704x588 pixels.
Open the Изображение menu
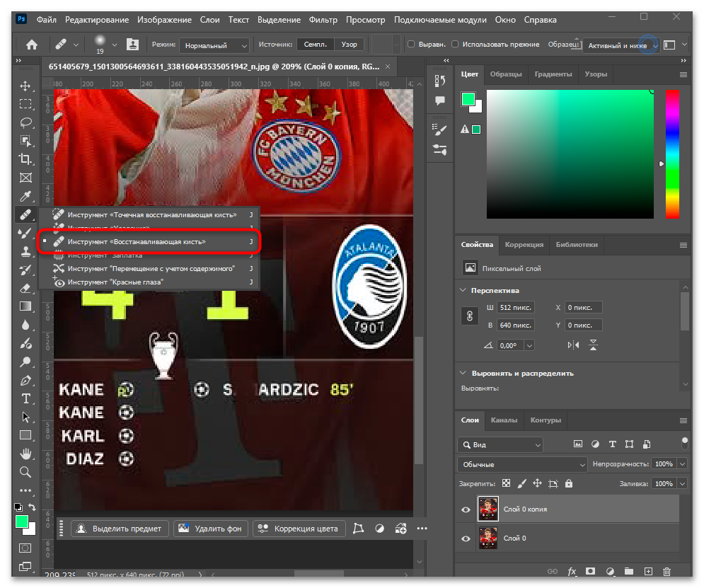164,20
